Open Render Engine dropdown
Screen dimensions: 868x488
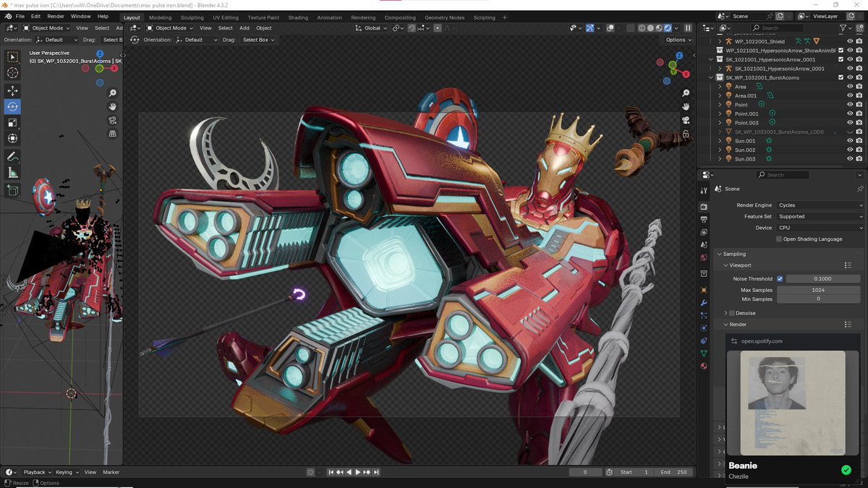(x=820, y=205)
